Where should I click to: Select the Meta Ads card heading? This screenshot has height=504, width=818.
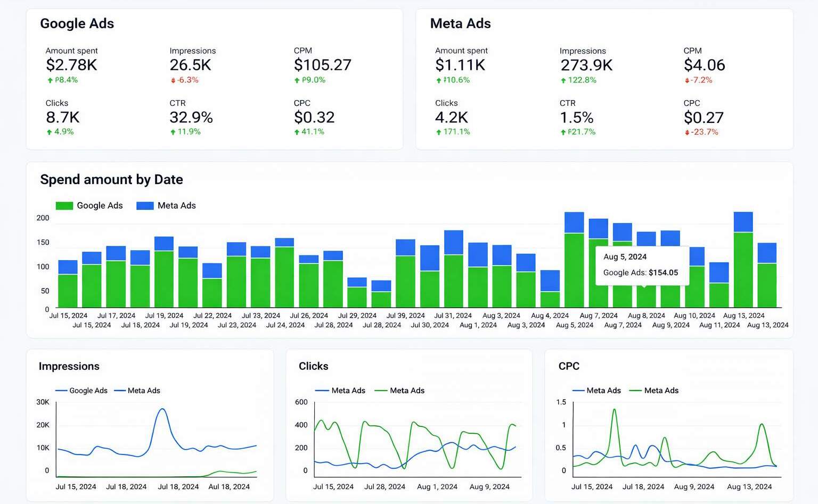[460, 23]
